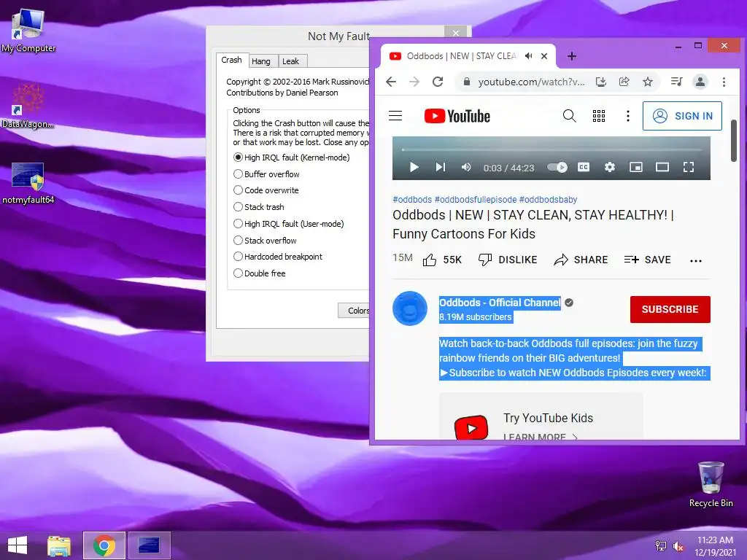This screenshot has width=747, height=560.
Task: Switch to Crash tab in Not My Fault
Action: 231,60
